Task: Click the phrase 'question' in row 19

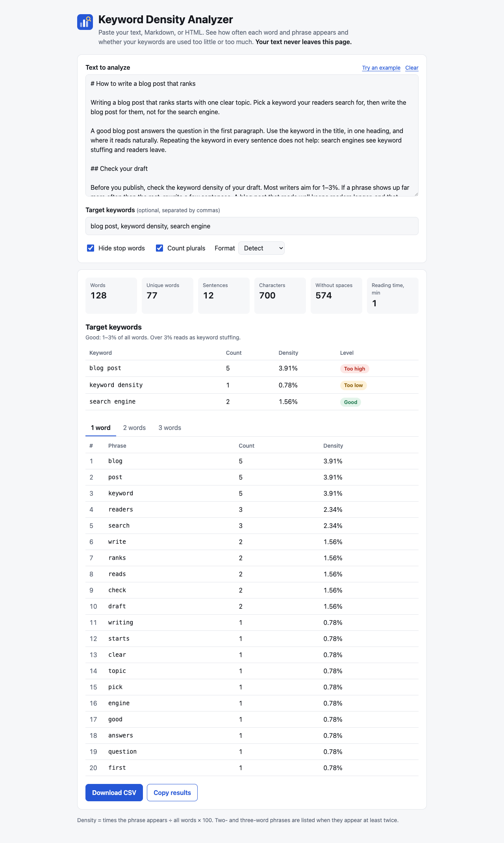Action: point(122,752)
